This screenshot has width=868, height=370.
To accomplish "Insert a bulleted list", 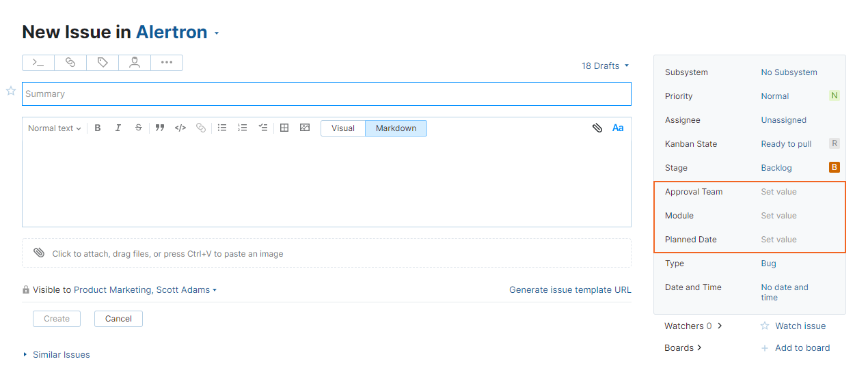I will 222,128.
